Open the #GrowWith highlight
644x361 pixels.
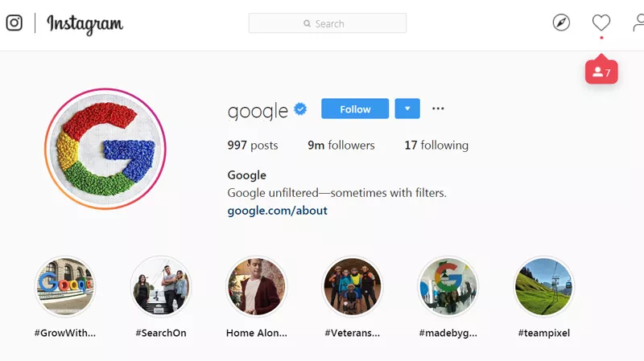(x=65, y=286)
